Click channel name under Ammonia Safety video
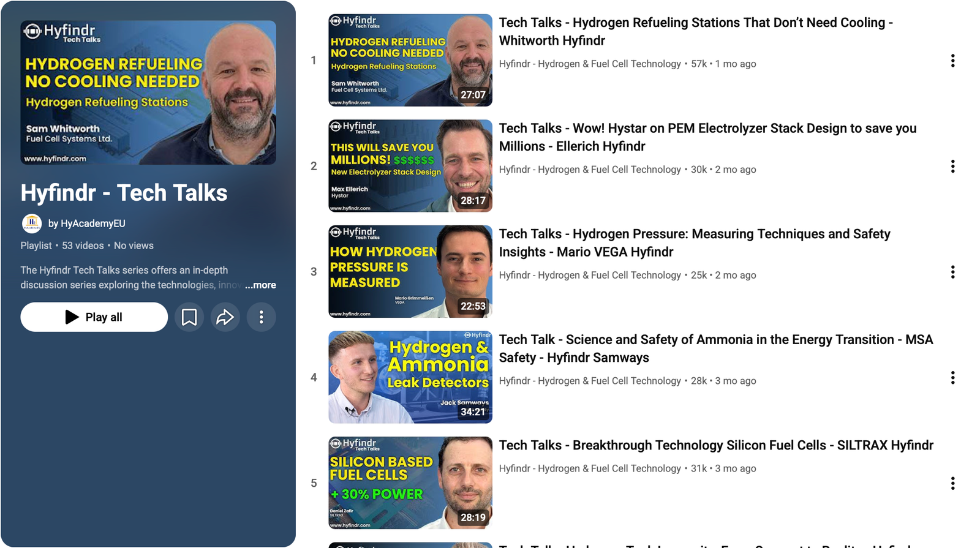980x548 pixels. (x=590, y=381)
